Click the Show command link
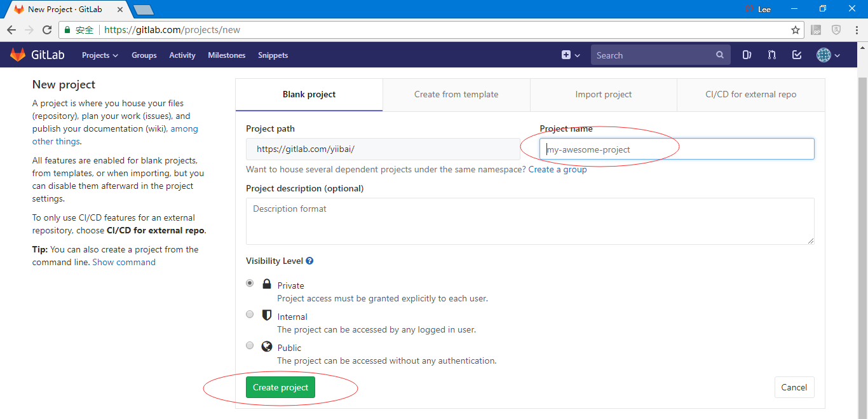Screen dimensions: 868x419 click(124, 262)
